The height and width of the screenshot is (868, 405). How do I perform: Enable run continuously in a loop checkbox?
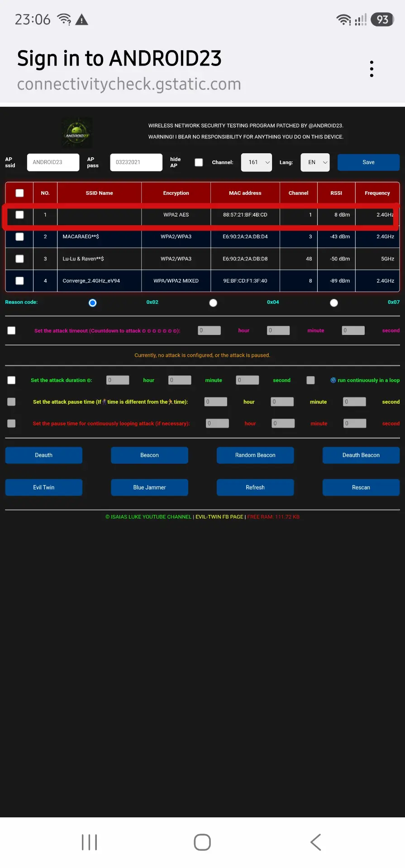coord(310,380)
